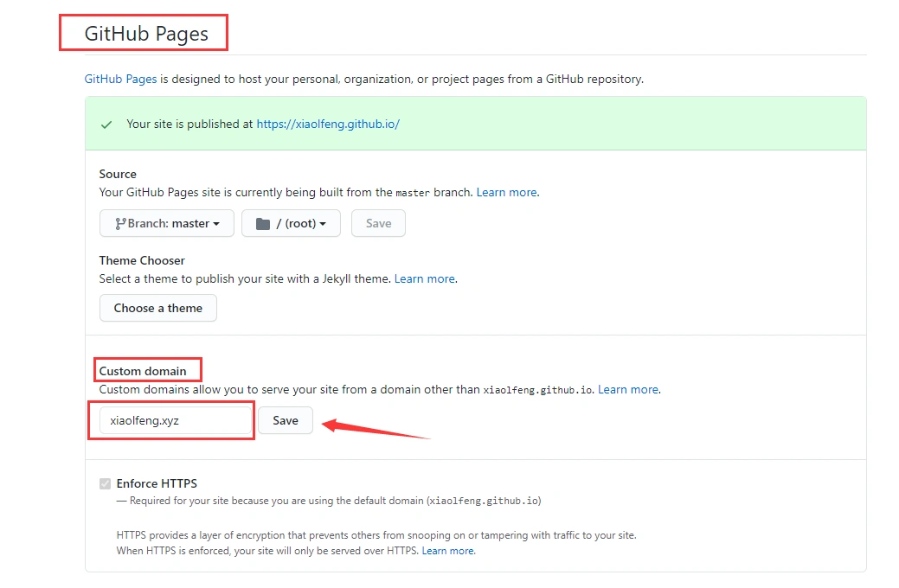
Task: Click the GitHub Pages section heading
Action: (146, 34)
